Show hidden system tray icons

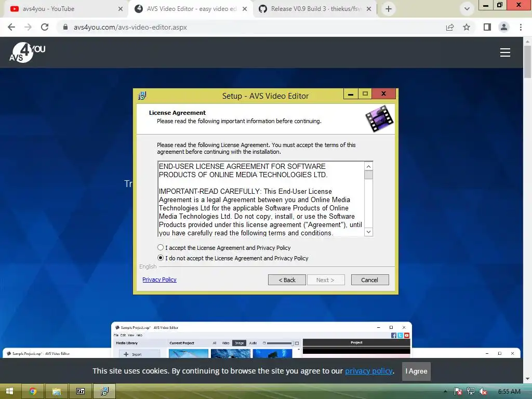[445, 392]
